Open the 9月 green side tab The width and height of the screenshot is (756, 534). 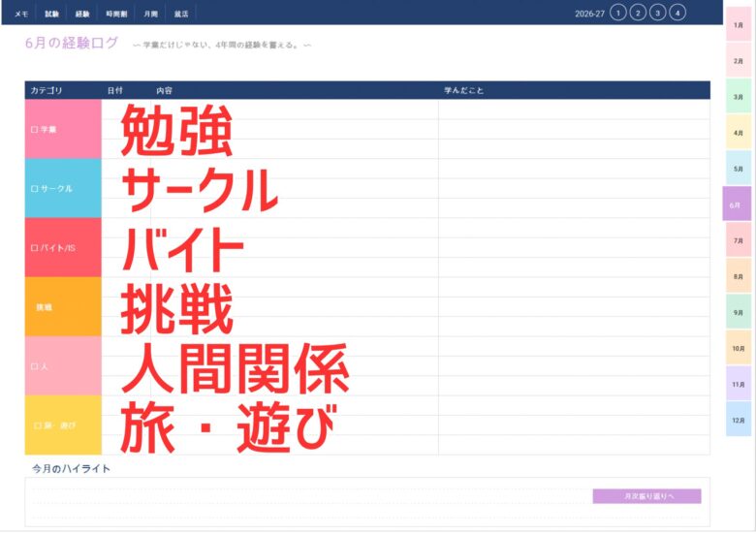click(x=739, y=312)
